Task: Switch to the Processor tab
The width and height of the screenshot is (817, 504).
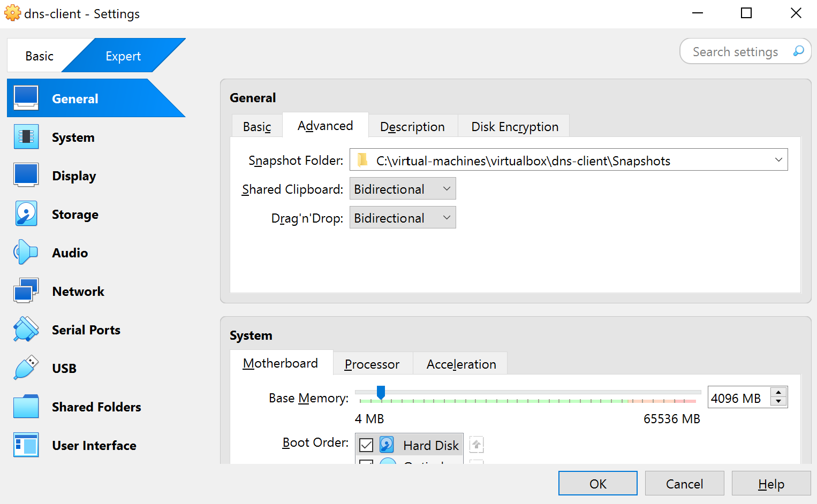Action: coord(372,364)
